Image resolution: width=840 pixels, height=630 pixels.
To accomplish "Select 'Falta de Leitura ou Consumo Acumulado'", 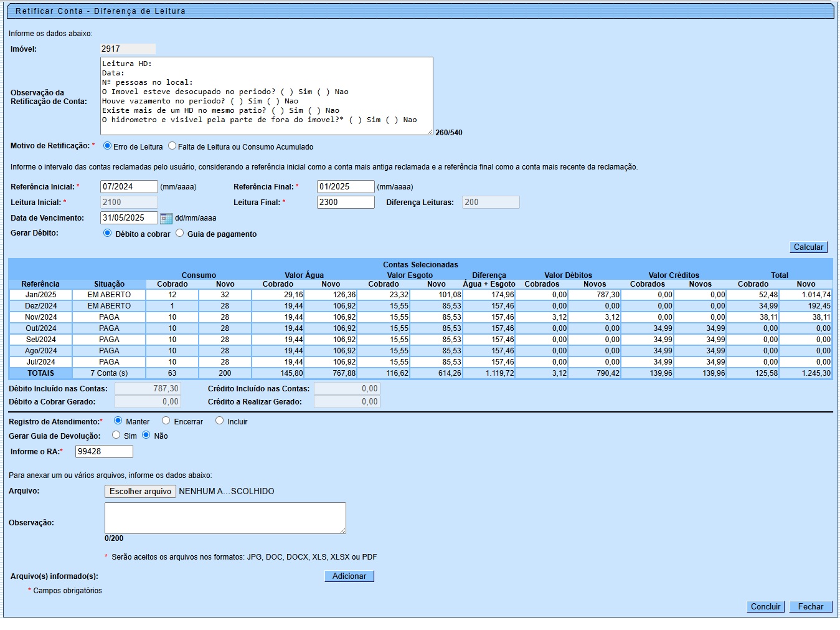I will click(x=172, y=146).
